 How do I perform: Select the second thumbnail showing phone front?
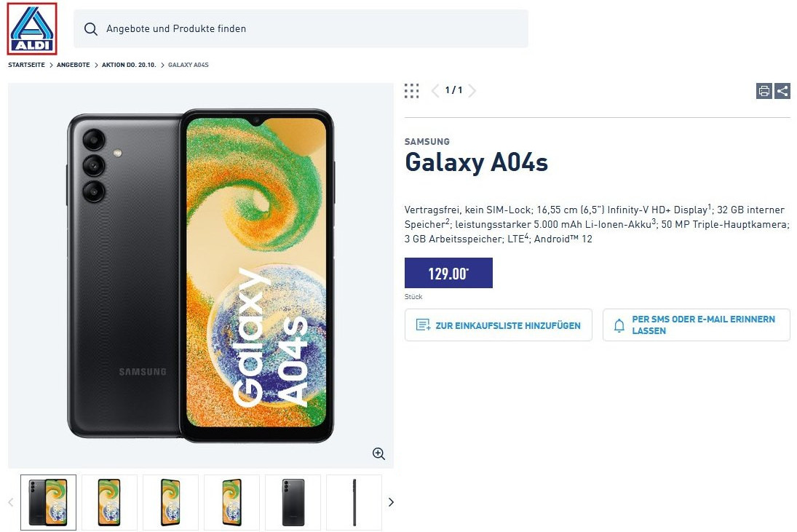[x=109, y=502]
